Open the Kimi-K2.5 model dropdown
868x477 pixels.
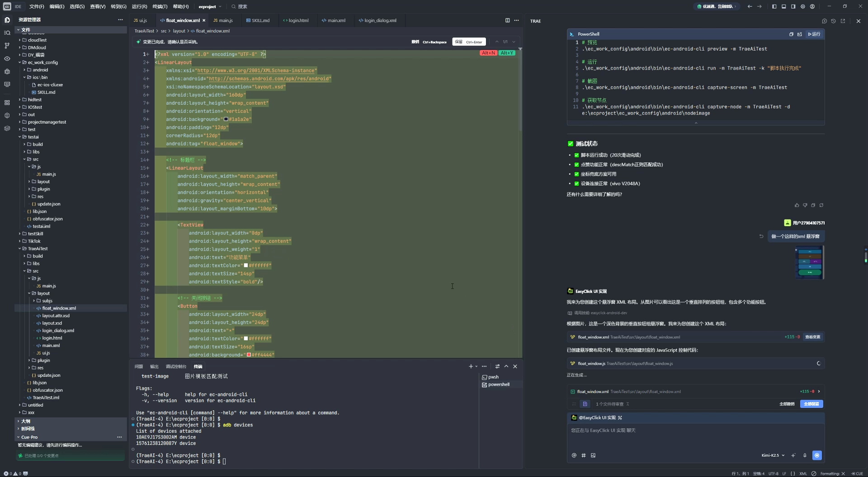[773, 455]
